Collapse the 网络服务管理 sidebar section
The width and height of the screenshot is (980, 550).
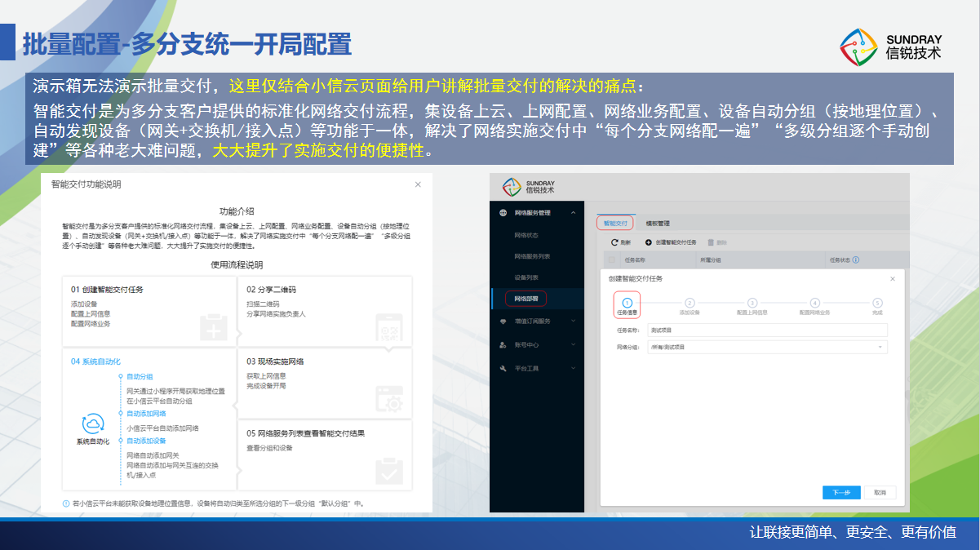pos(574,213)
